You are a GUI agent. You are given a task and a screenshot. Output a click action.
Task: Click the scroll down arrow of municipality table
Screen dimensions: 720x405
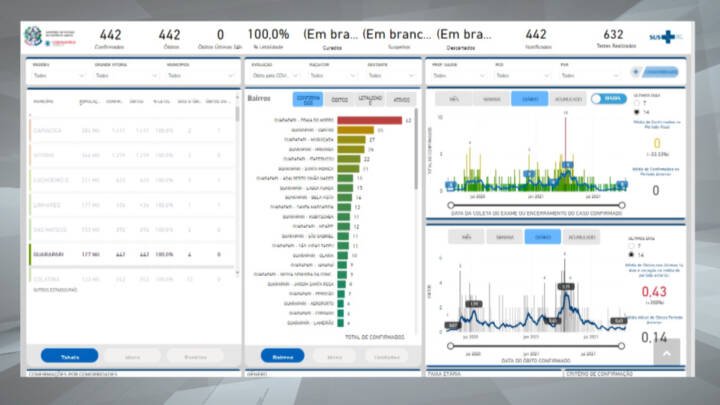coord(237,273)
